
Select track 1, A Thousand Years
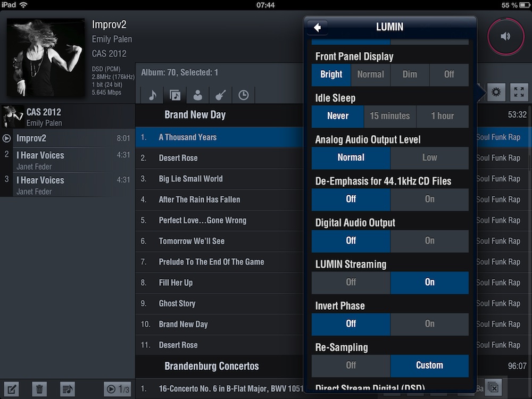click(219, 137)
